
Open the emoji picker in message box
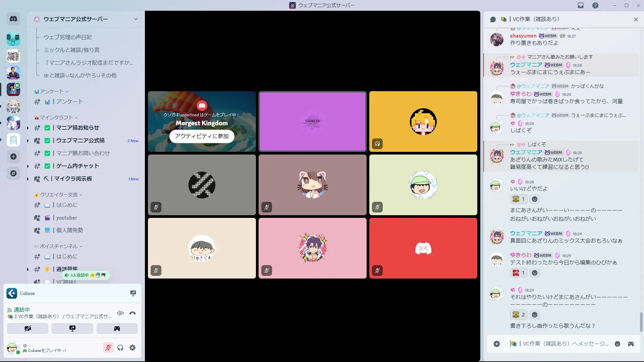coord(618,344)
